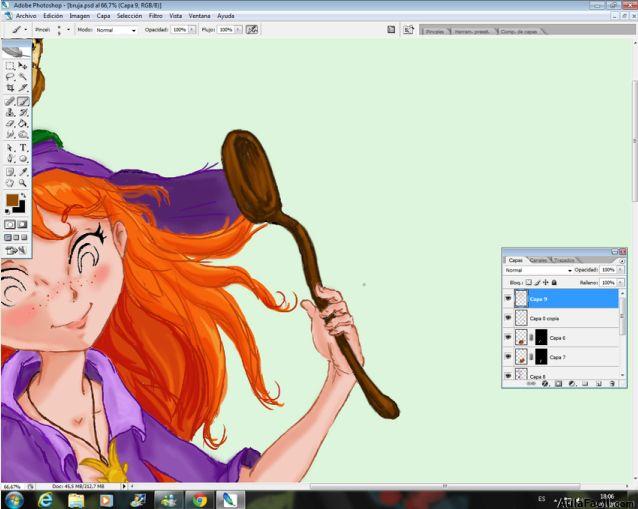
Task: Select the Dodge tool
Action: [23, 134]
